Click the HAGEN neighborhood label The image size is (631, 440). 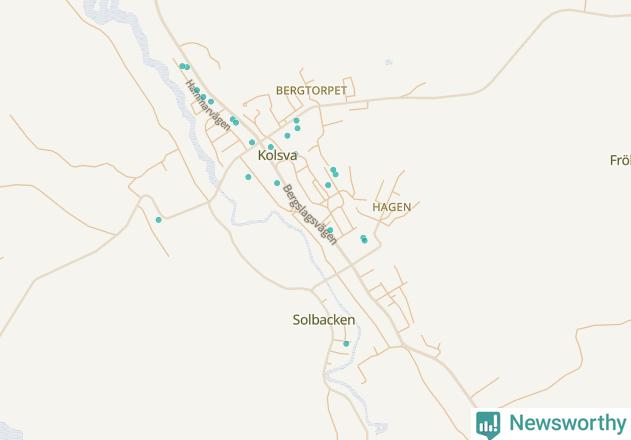point(392,207)
